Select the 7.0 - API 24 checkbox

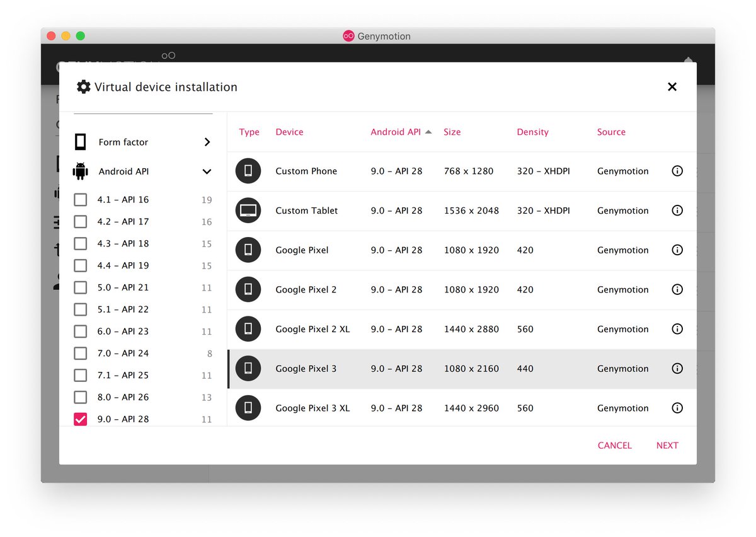click(80, 354)
